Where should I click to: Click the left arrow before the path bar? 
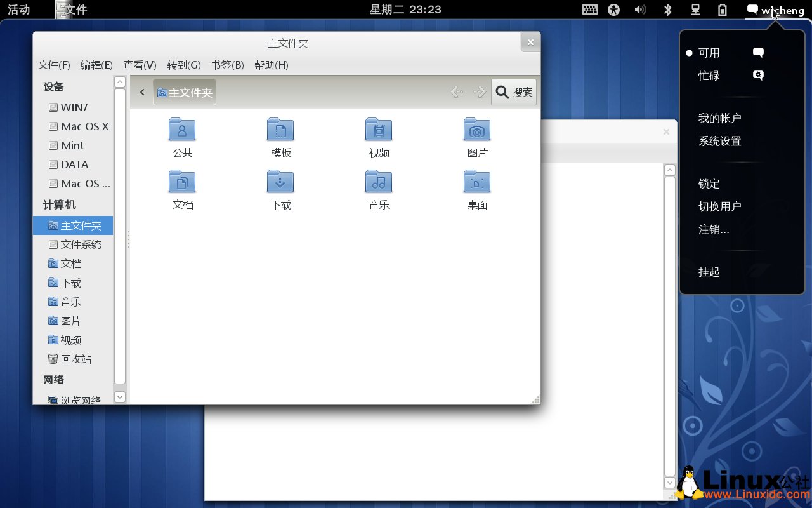click(x=142, y=92)
